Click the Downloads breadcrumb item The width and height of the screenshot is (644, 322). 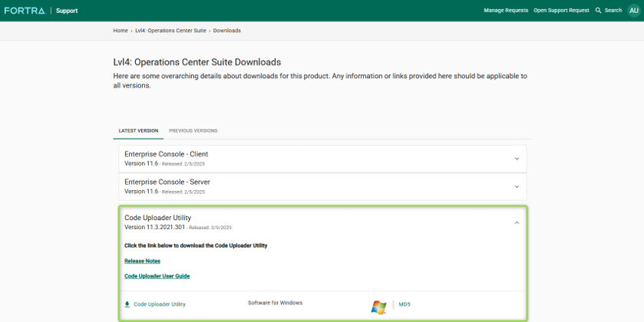coord(226,31)
